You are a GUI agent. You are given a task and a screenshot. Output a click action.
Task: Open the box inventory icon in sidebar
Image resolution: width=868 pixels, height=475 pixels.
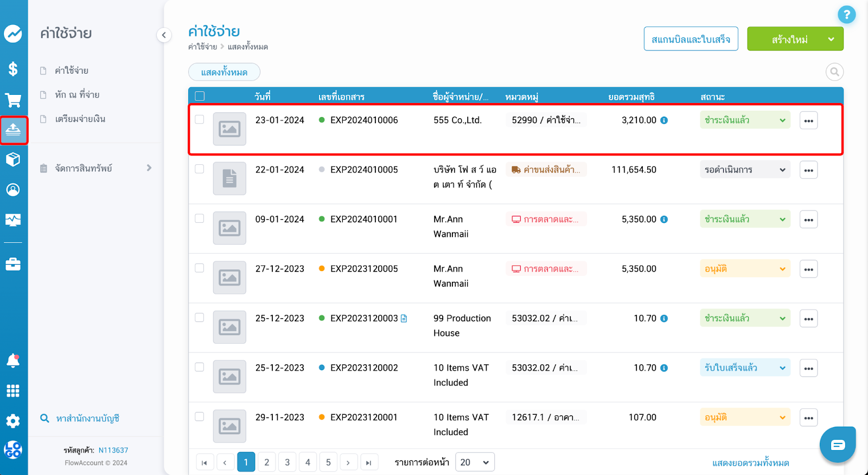point(13,159)
